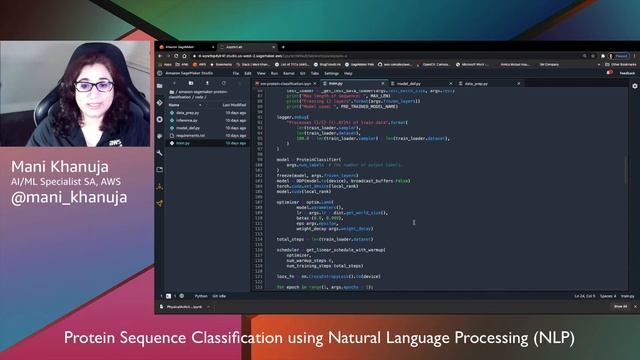Click the browser reload button

pyautogui.click(x=176, y=56)
